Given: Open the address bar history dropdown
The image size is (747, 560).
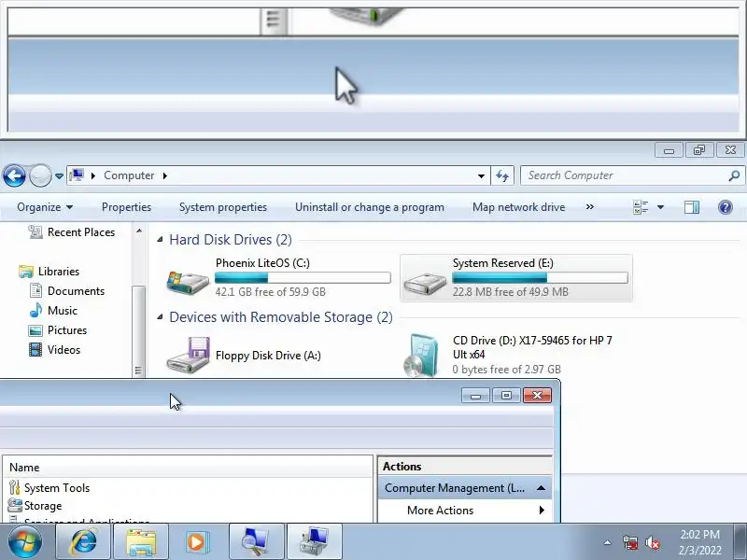Looking at the screenshot, I should click(481, 175).
